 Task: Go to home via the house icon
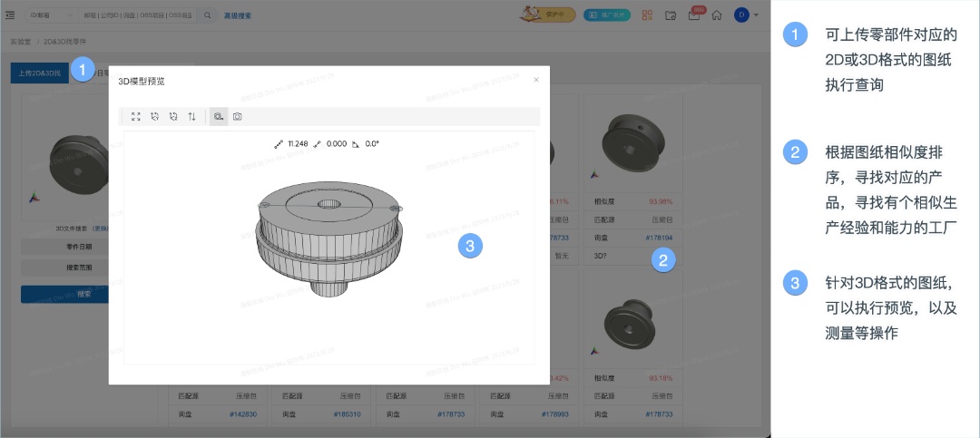tap(717, 15)
